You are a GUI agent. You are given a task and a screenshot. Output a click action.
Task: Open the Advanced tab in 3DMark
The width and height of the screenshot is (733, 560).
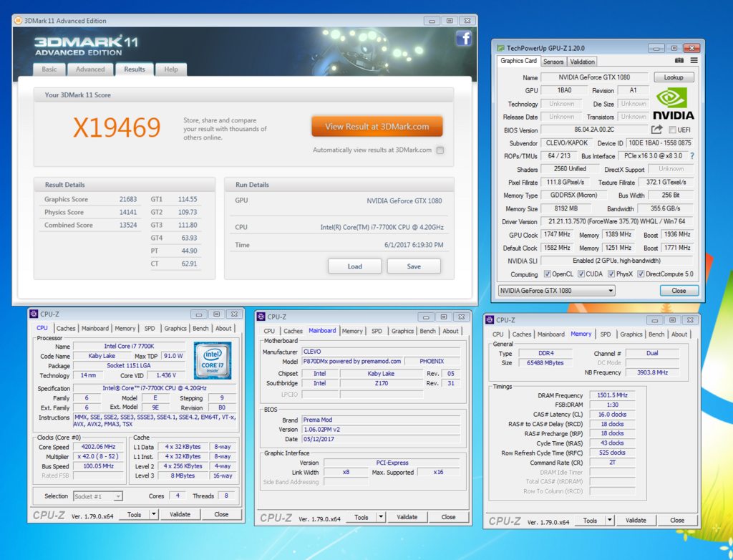coord(90,69)
